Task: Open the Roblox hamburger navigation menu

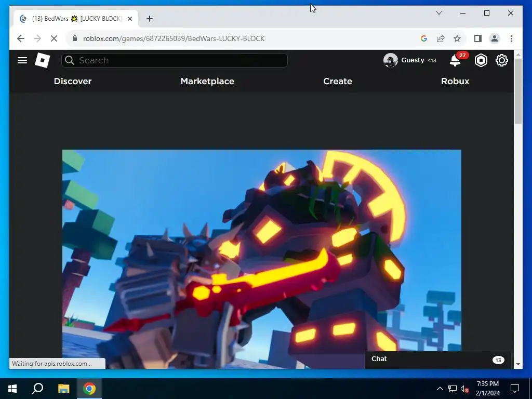Action: [22, 60]
